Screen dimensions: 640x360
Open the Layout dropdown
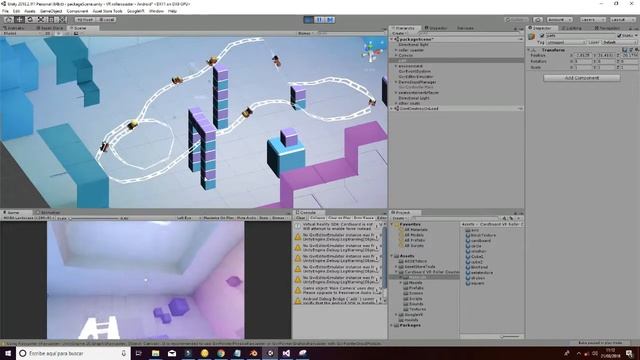622,20
